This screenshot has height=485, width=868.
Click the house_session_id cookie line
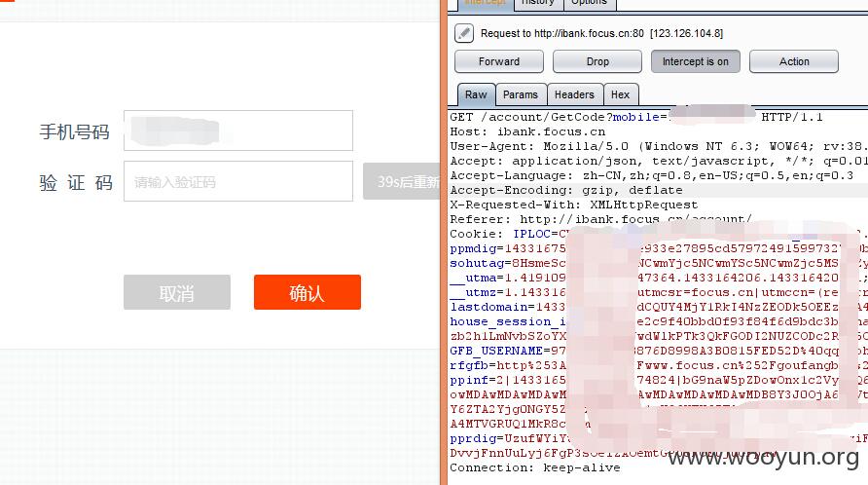tap(658, 321)
